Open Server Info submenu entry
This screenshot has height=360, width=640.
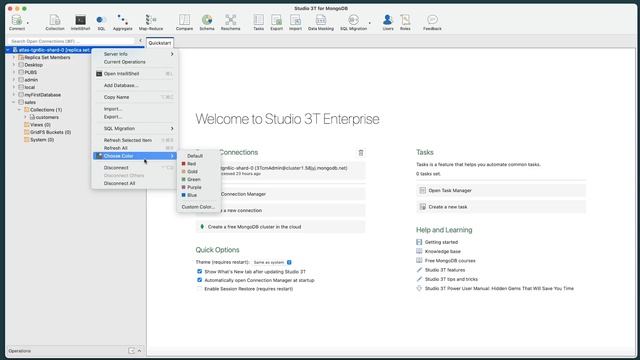(135, 54)
